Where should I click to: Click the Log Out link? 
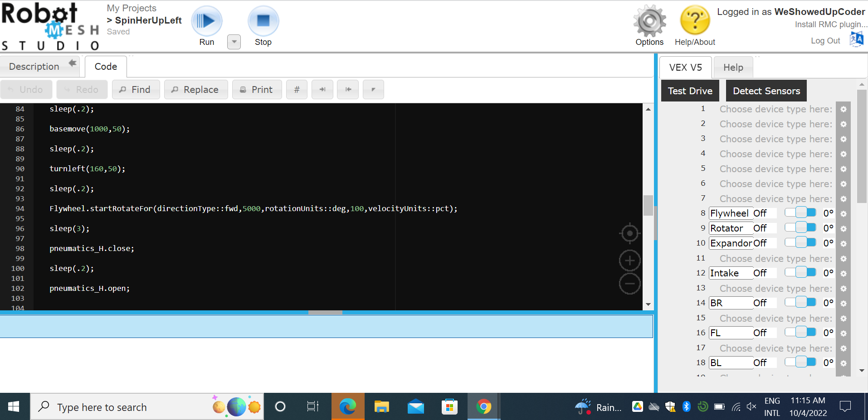click(825, 41)
